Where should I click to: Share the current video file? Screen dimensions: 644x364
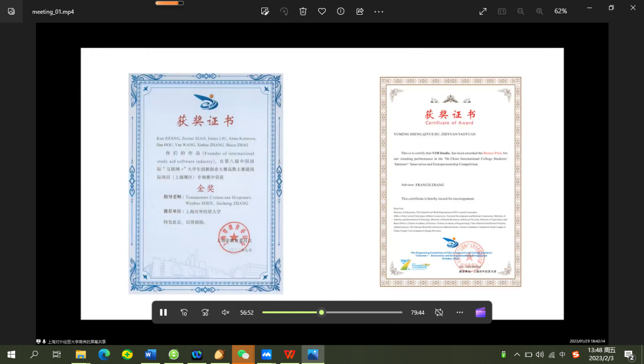(x=360, y=11)
